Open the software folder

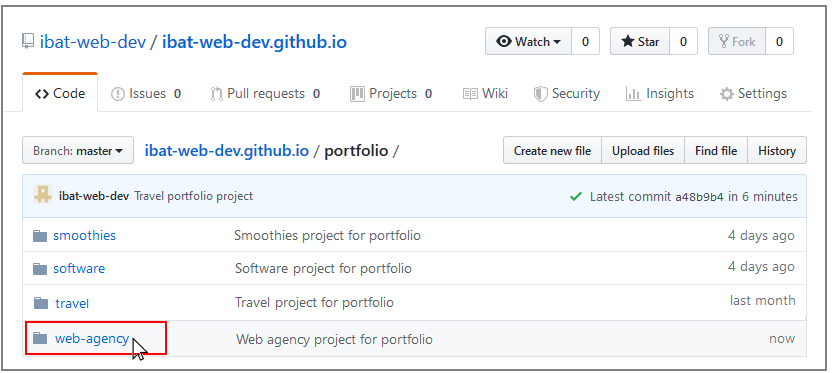click(79, 268)
